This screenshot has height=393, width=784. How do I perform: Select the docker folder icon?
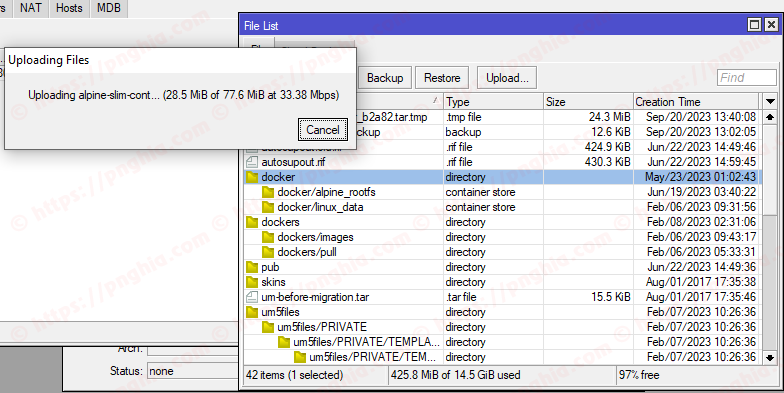tap(252, 177)
